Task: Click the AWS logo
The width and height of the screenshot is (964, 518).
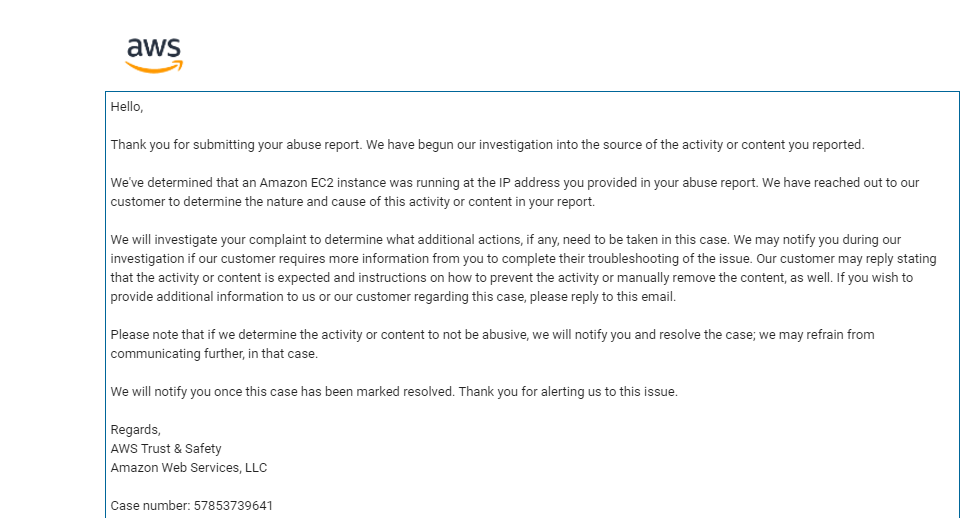Action: pos(154,55)
